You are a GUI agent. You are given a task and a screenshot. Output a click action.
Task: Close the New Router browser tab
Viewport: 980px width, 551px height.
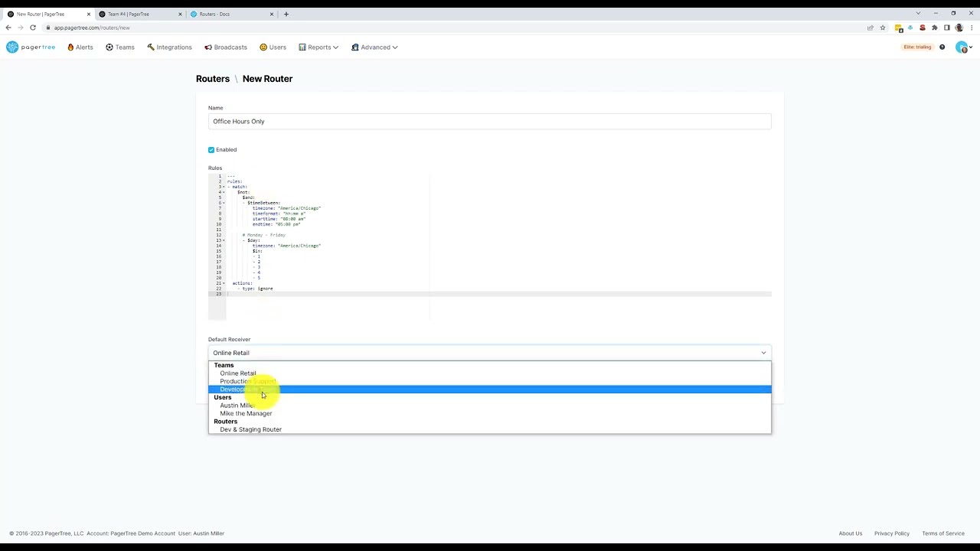point(89,14)
